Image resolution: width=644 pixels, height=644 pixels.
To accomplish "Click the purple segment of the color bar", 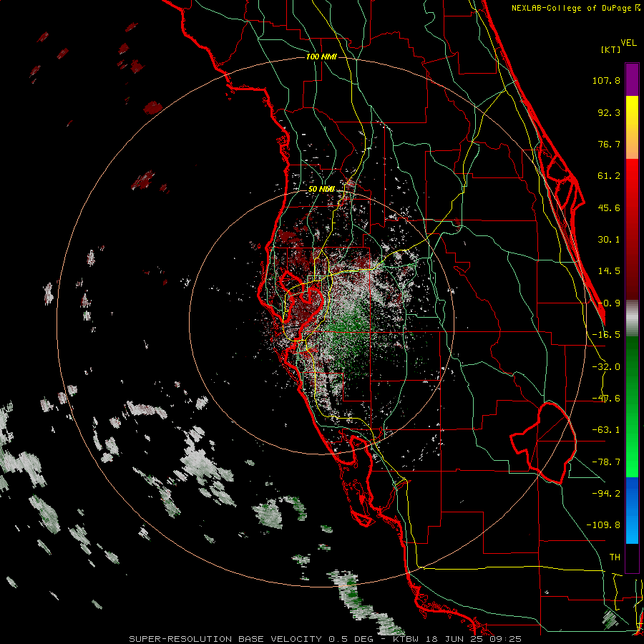I will 632,79.
